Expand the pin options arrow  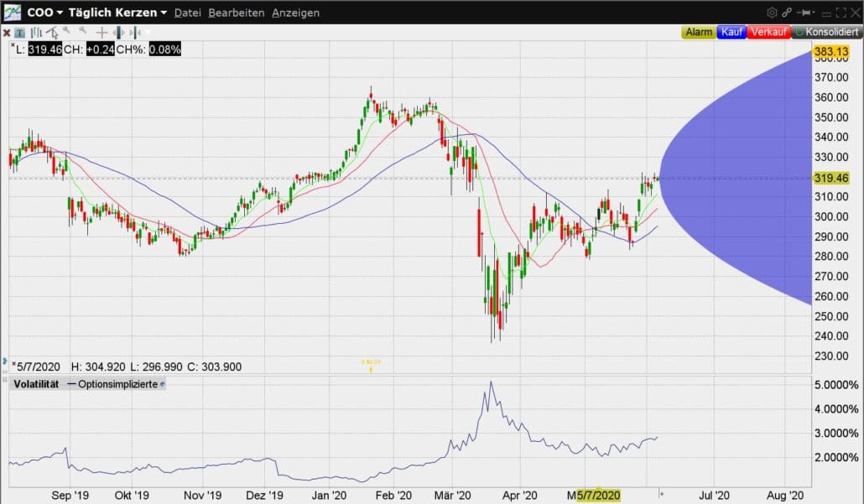(815, 13)
